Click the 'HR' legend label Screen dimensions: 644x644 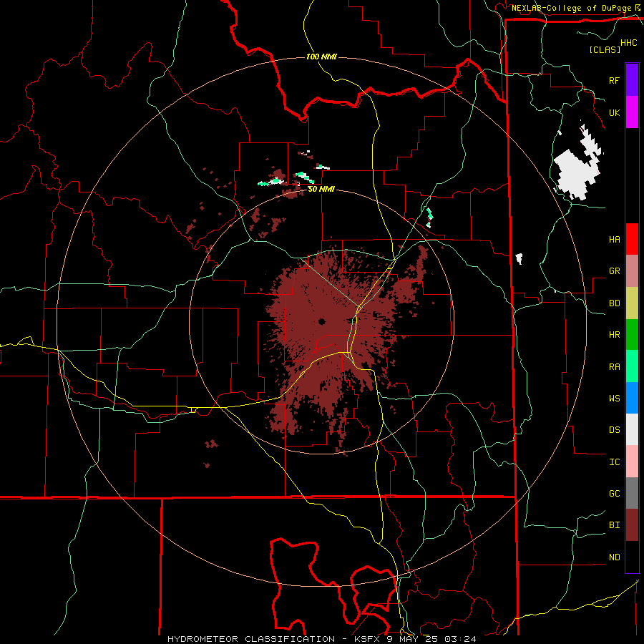615,335
